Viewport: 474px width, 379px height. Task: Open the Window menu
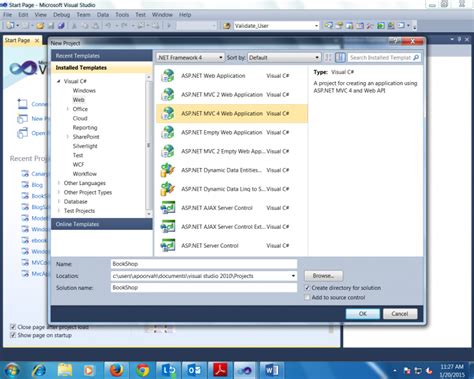point(162,15)
